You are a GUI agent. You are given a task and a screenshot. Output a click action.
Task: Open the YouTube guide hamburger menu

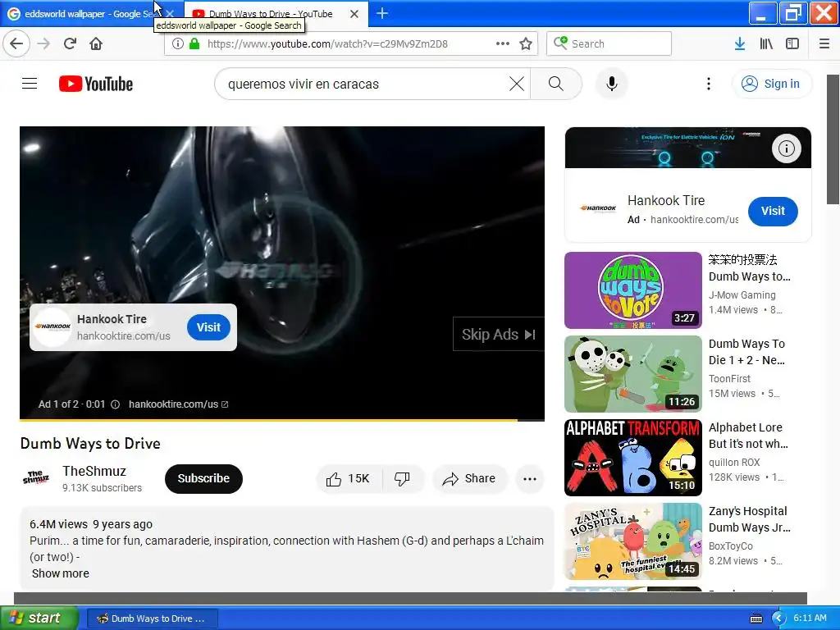30,84
